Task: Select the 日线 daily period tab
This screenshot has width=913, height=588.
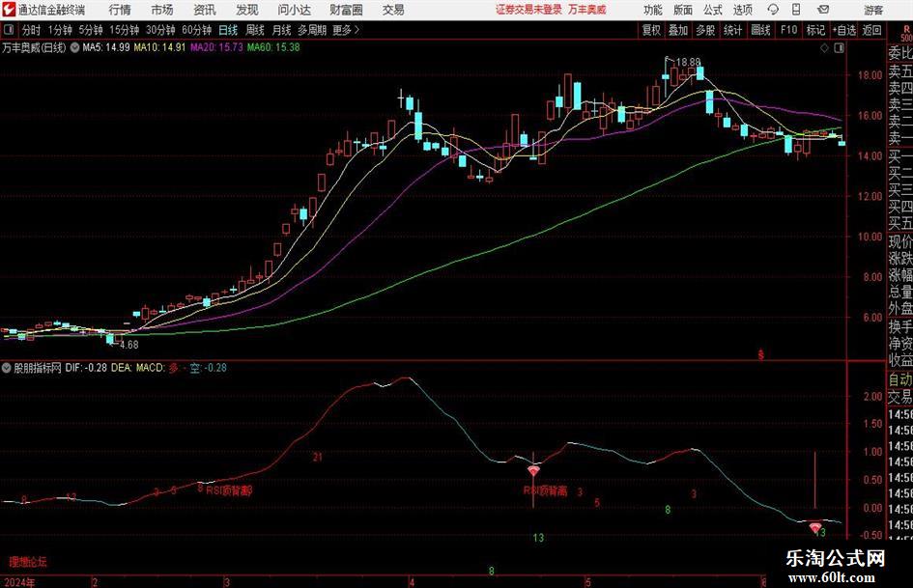Action: coord(228,30)
